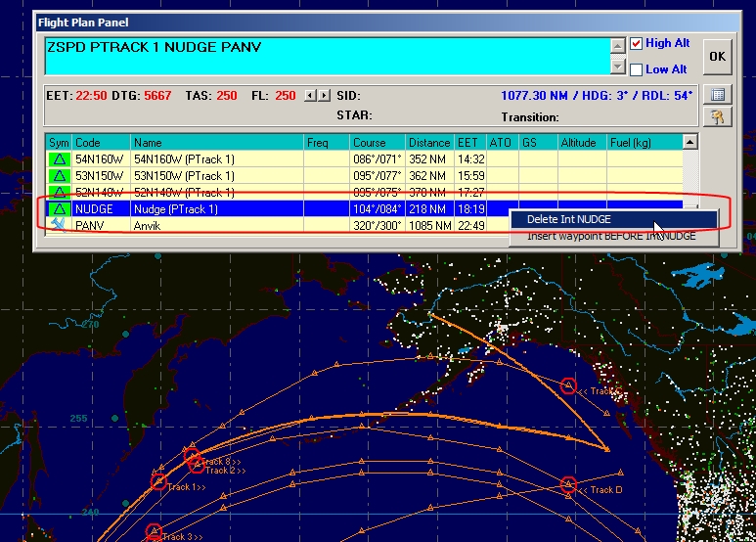Image resolution: width=756 pixels, height=542 pixels.
Task: Click Track D circled marker on map
Action: pos(568,484)
